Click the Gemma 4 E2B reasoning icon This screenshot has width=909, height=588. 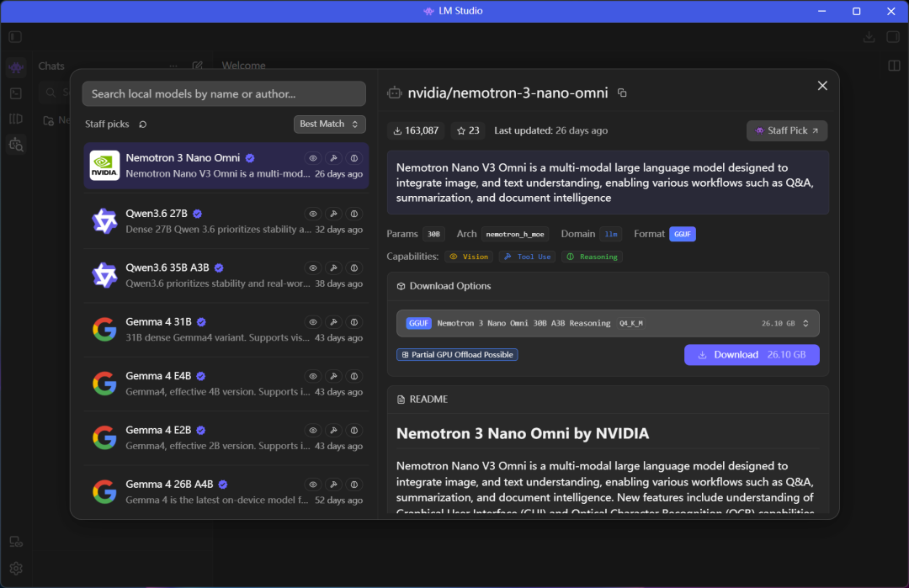click(354, 431)
